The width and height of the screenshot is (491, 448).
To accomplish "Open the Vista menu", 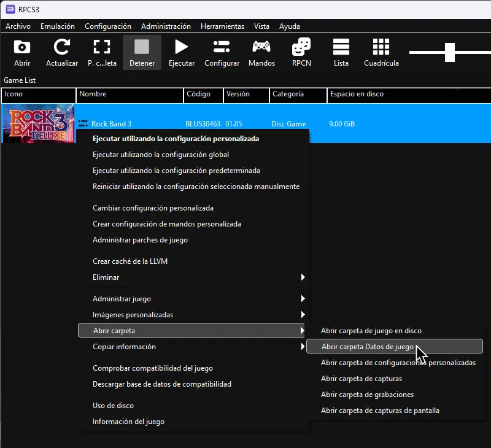I will (262, 26).
